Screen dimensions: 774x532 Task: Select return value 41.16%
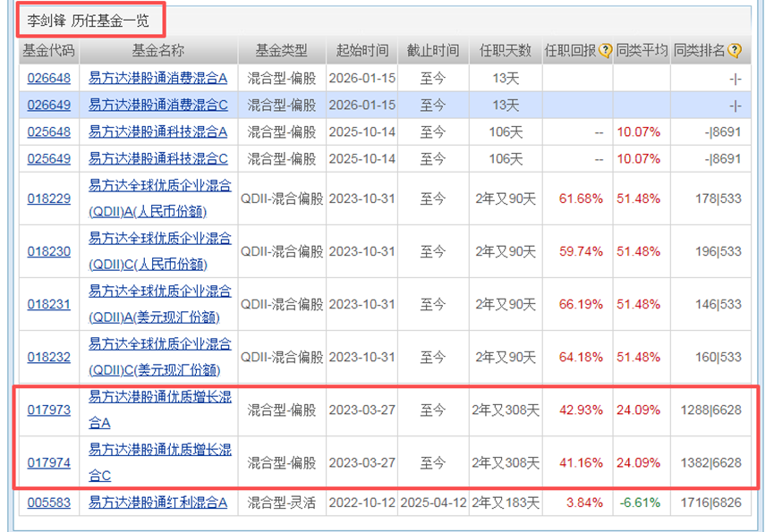pos(581,463)
